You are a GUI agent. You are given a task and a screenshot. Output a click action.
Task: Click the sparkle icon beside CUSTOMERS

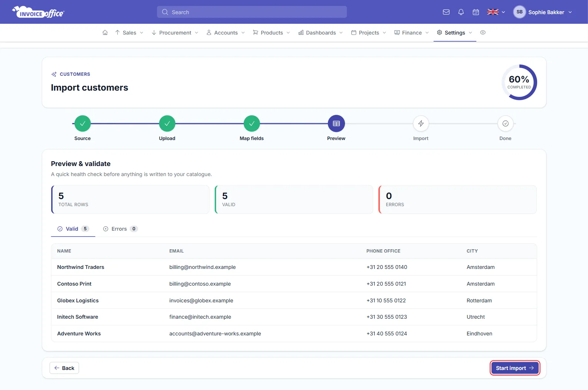(54, 74)
